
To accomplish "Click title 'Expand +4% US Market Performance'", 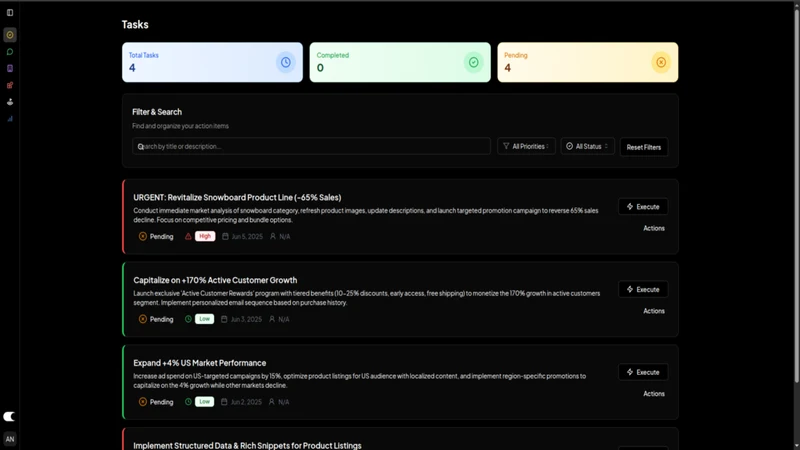I will (199, 363).
